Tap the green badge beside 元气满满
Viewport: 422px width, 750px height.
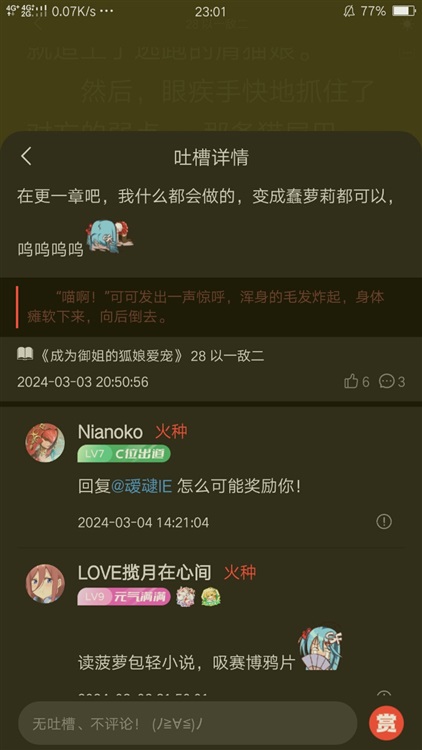tap(211, 597)
